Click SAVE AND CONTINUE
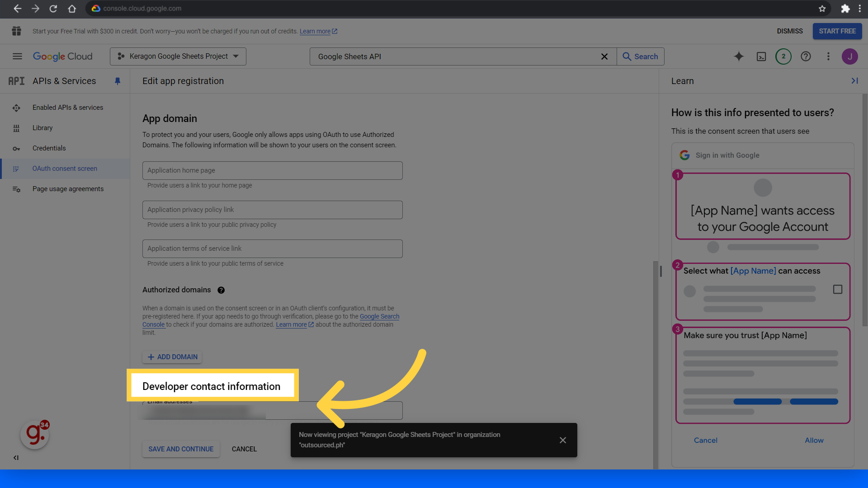Image resolution: width=868 pixels, height=488 pixels. (x=181, y=449)
